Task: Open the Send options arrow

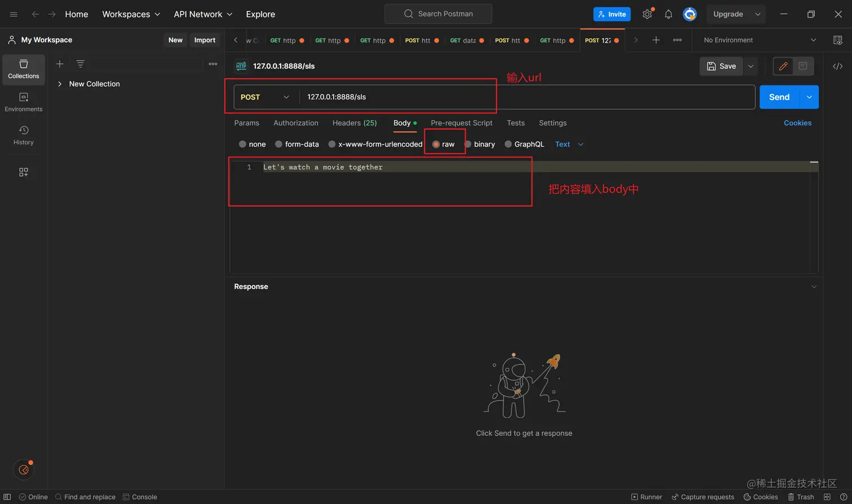Action: [x=809, y=97]
